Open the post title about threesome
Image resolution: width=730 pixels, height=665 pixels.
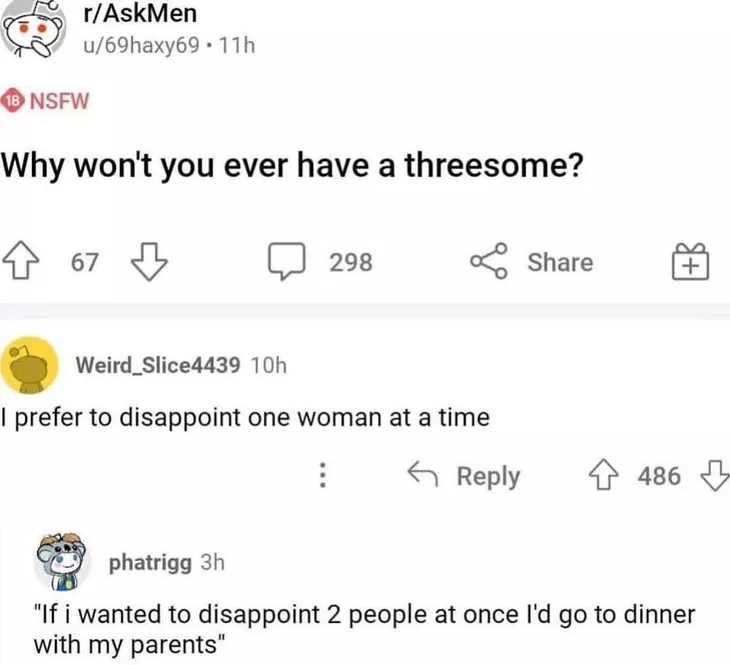[x=292, y=166]
